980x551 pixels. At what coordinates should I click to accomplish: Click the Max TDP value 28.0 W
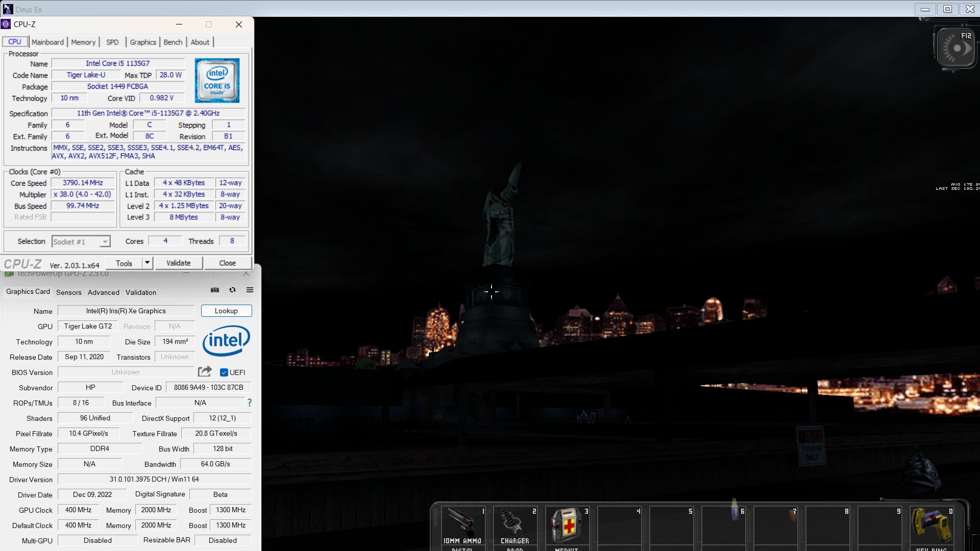(x=170, y=75)
